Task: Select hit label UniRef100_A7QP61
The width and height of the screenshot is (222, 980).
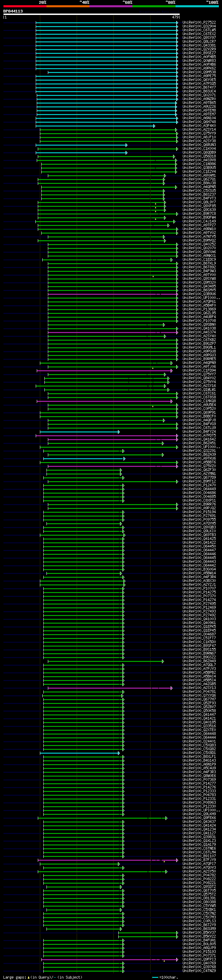Action: pyautogui.click(x=199, y=302)
